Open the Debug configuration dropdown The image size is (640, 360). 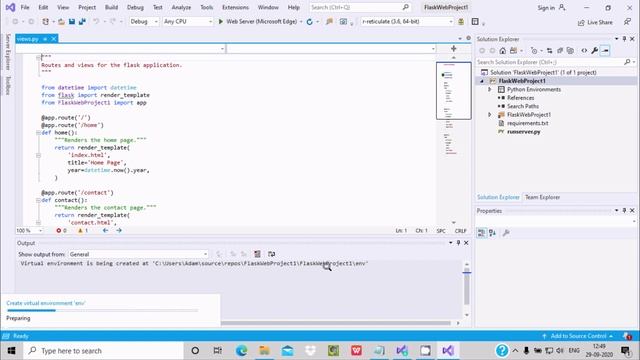pos(144,22)
